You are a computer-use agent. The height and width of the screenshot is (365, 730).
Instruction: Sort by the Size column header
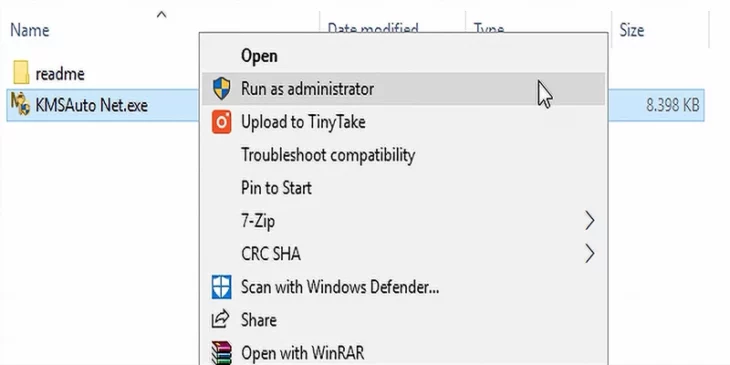point(631,30)
